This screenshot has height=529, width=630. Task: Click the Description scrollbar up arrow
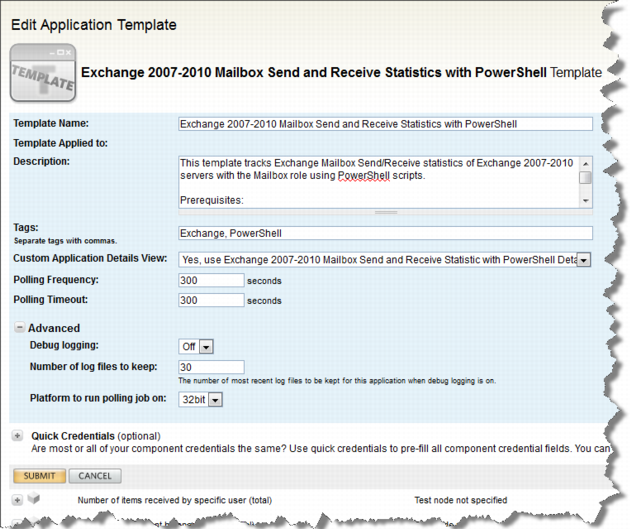(x=585, y=163)
